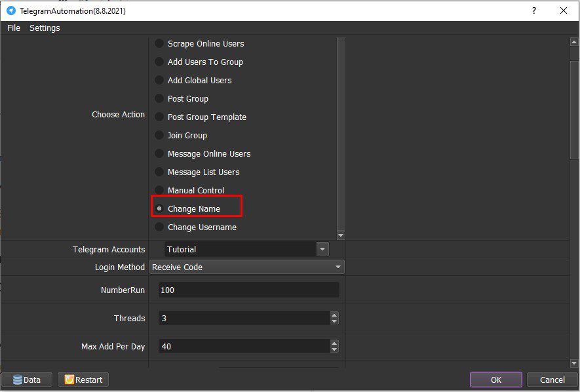Click the Telegram Accounts label

109,250
